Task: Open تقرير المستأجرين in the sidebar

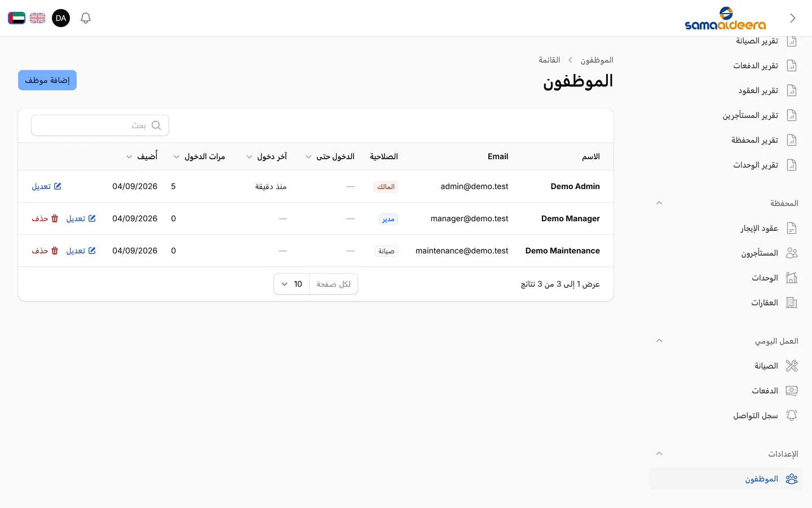Action: coord(725,115)
